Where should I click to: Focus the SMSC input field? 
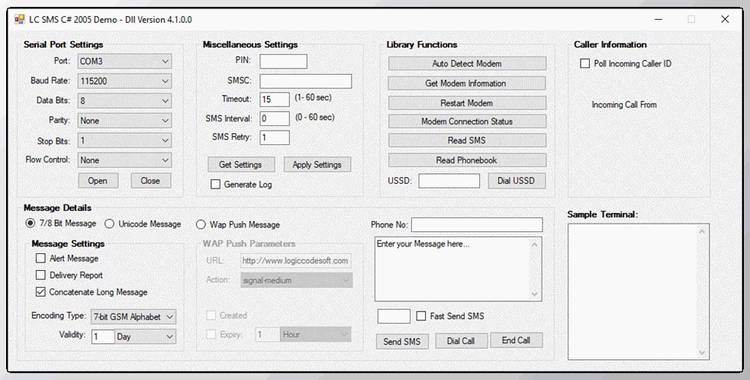tap(306, 81)
